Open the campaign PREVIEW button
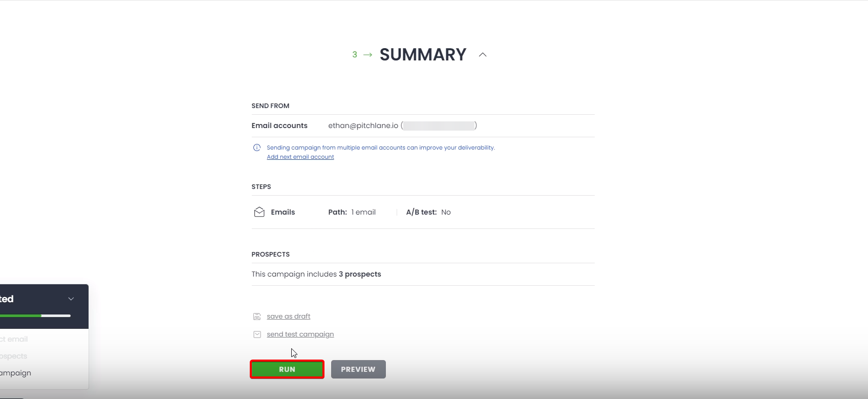This screenshot has height=399, width=868. 358,369
